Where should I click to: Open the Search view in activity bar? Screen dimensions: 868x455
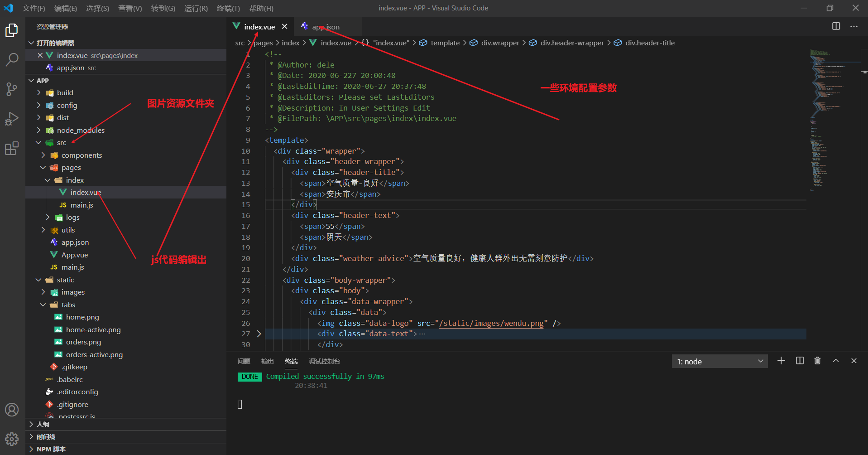click(x=12, y=59)
